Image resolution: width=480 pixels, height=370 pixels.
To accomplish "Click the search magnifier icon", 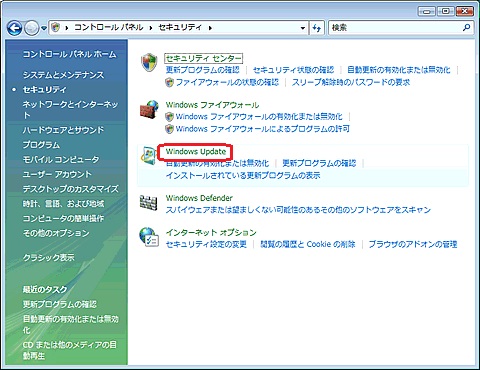I will point(466,27).
